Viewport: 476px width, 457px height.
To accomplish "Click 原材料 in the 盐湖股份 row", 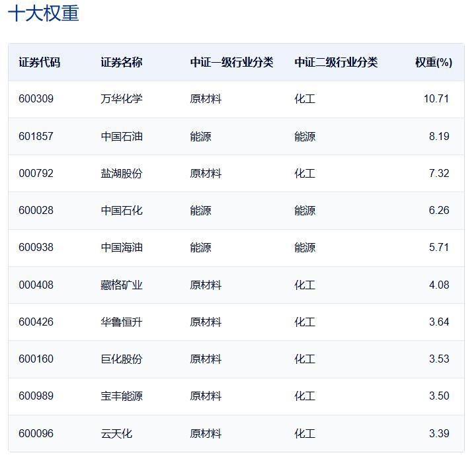I will click(206, 173).
